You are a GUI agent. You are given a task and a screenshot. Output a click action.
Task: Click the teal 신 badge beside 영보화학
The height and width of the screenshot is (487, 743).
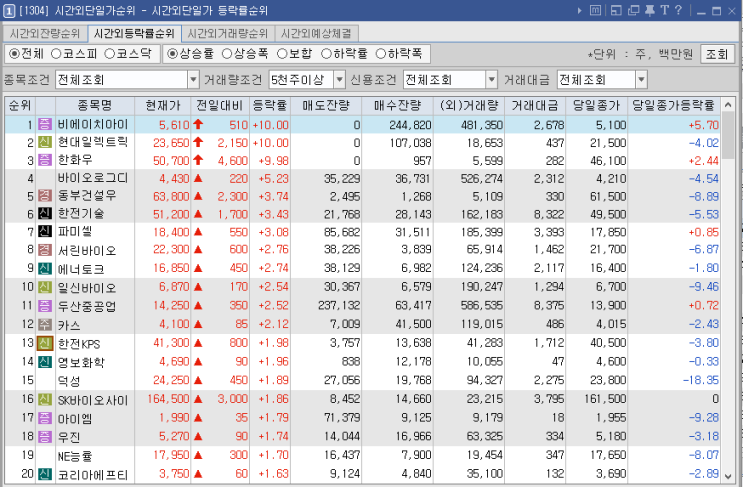click(x=45, y=362)
